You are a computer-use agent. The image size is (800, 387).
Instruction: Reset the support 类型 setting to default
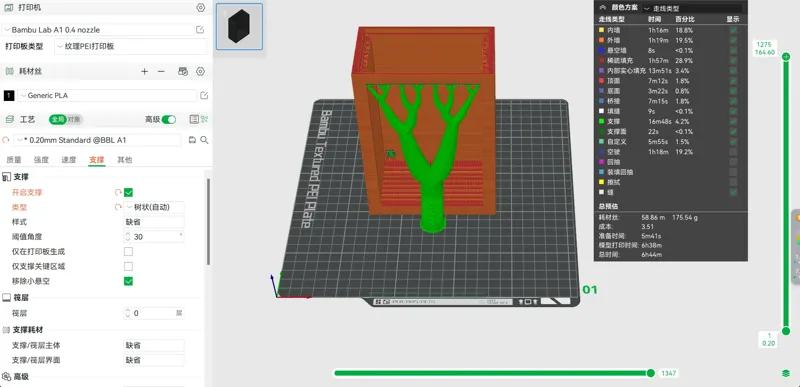(x=118, y=207)
